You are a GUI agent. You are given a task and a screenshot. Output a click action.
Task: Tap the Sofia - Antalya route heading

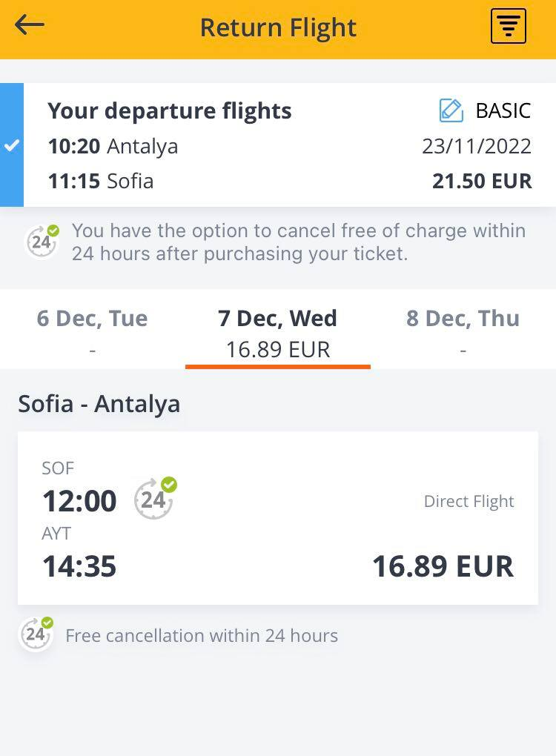(x=99, y=404)
